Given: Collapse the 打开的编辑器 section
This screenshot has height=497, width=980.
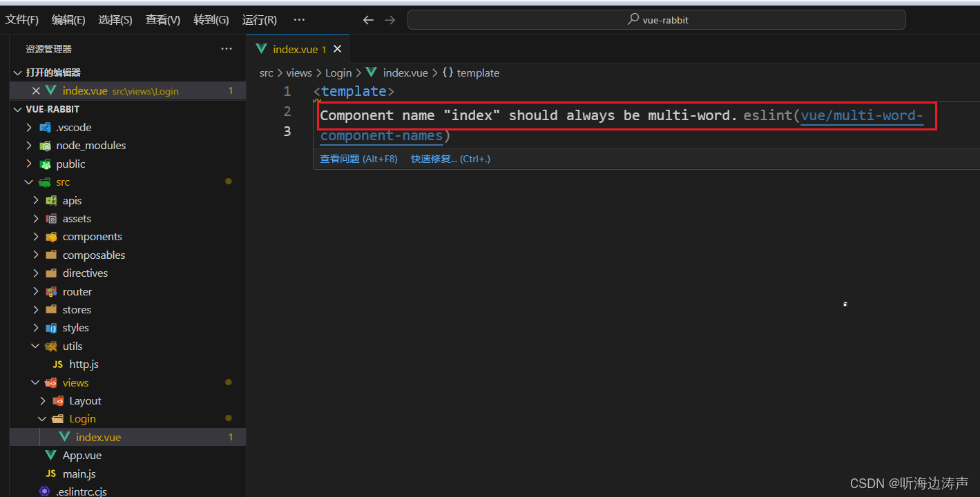Looking at the screenshot, I should (x=17, y=72).
